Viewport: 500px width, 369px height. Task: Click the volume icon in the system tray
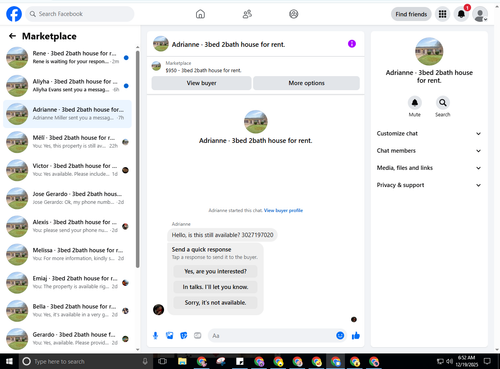click(450, 361)
